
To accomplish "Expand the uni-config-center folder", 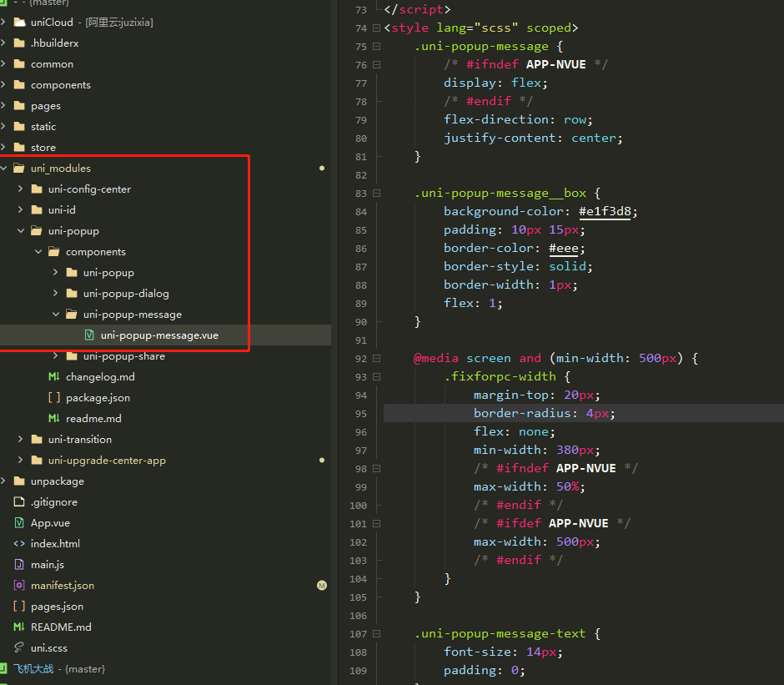I will click(21, 189).
